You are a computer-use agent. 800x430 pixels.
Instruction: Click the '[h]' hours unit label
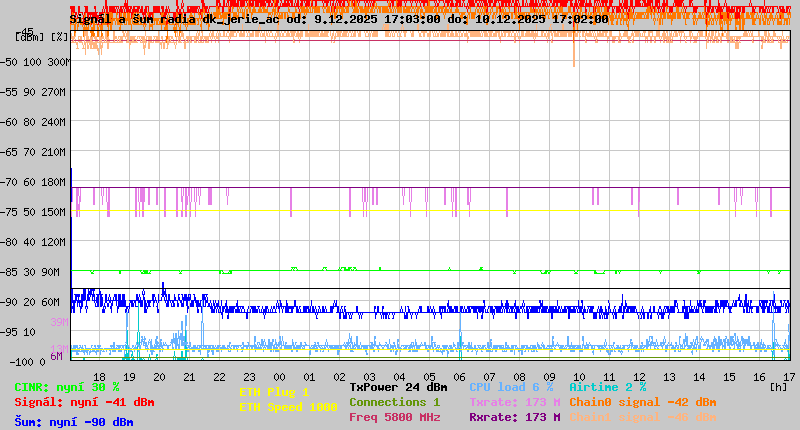pyautogui.click(x=778, y=387)
